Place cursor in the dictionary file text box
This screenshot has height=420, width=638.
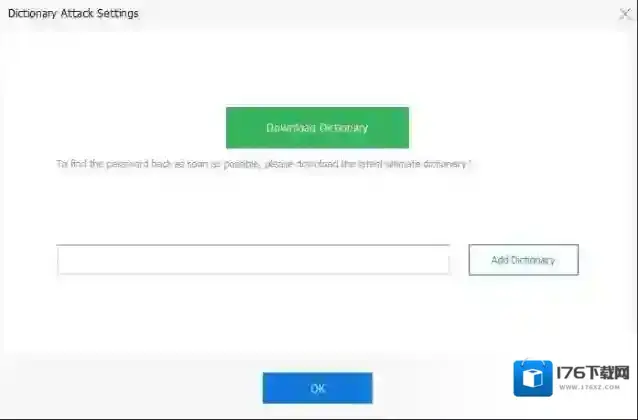pyautogui.click(x=253, y=260)
